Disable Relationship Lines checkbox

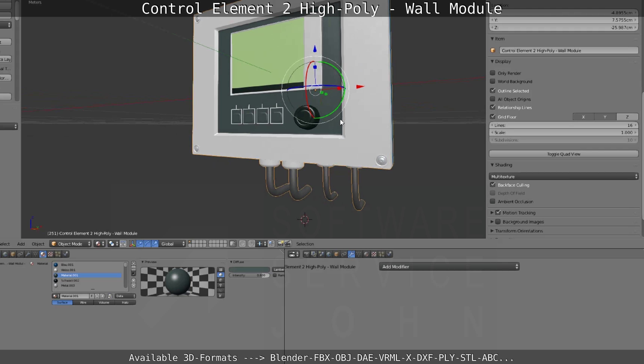point(493,107)
